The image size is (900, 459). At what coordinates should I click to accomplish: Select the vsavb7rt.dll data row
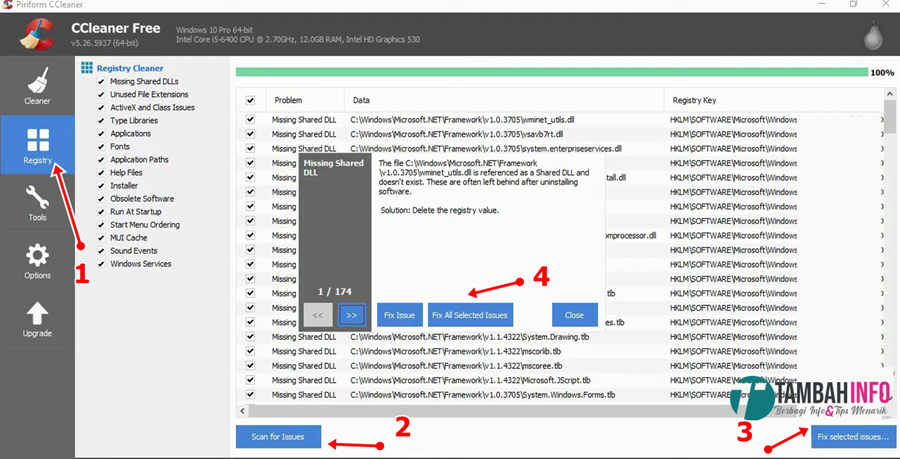561,134
